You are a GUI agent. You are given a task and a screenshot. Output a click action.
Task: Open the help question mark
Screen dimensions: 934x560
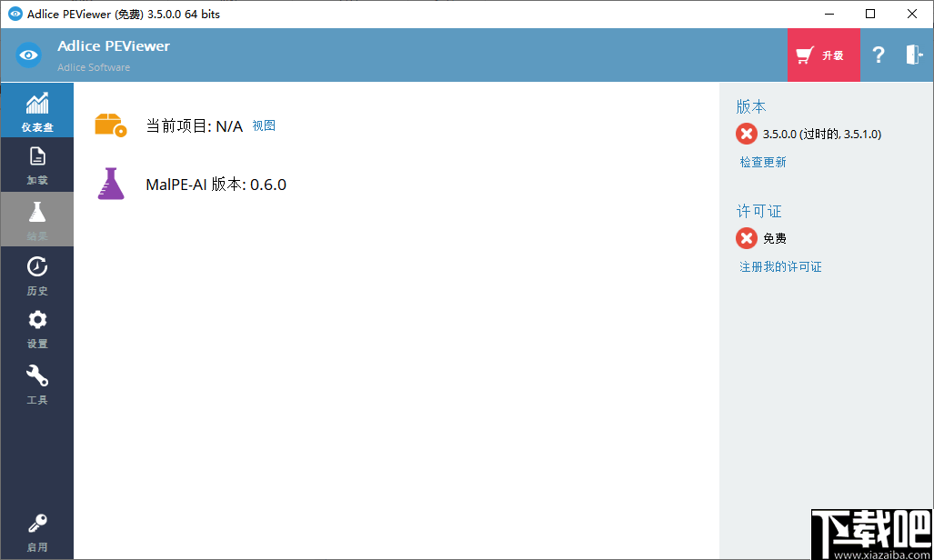coord(878,55)
